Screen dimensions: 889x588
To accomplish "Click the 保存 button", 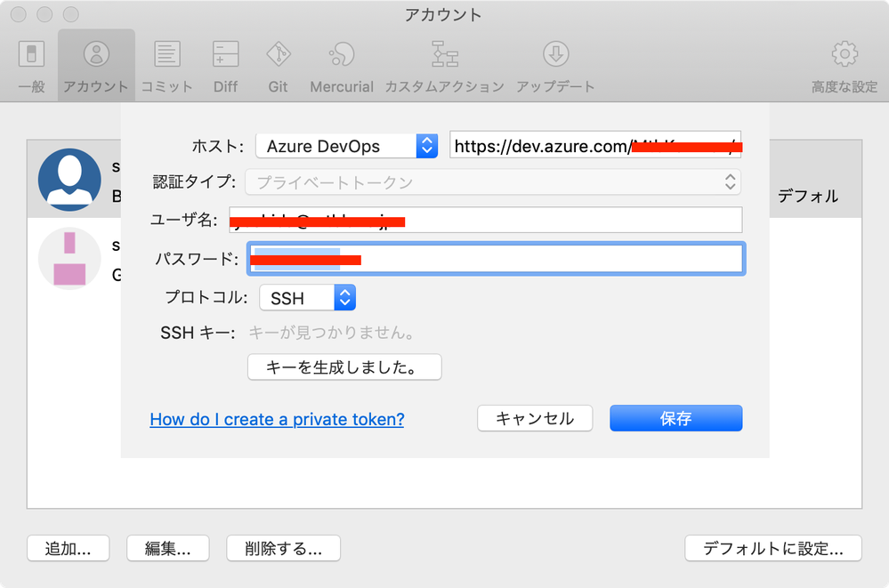I will tap(675, 418).
